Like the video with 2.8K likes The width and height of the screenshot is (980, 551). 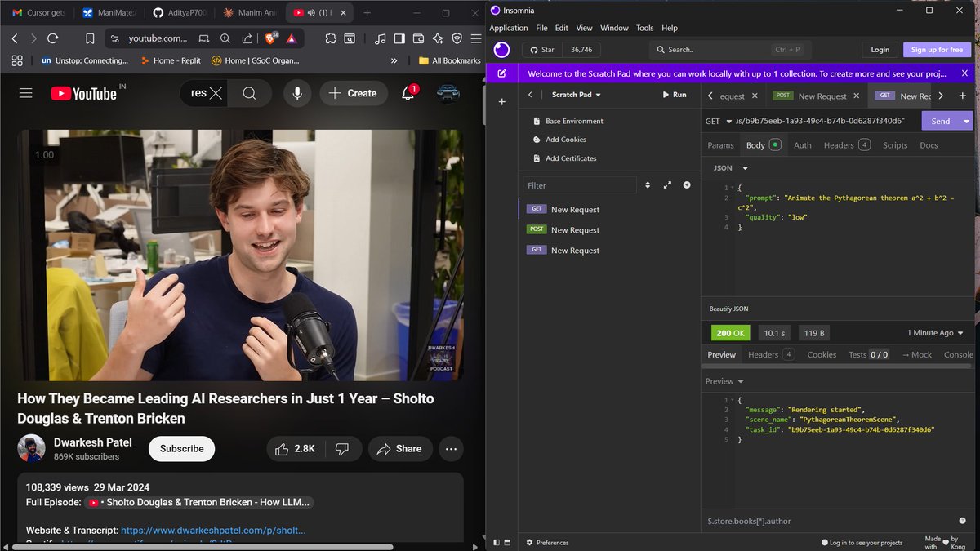[296, 448]
